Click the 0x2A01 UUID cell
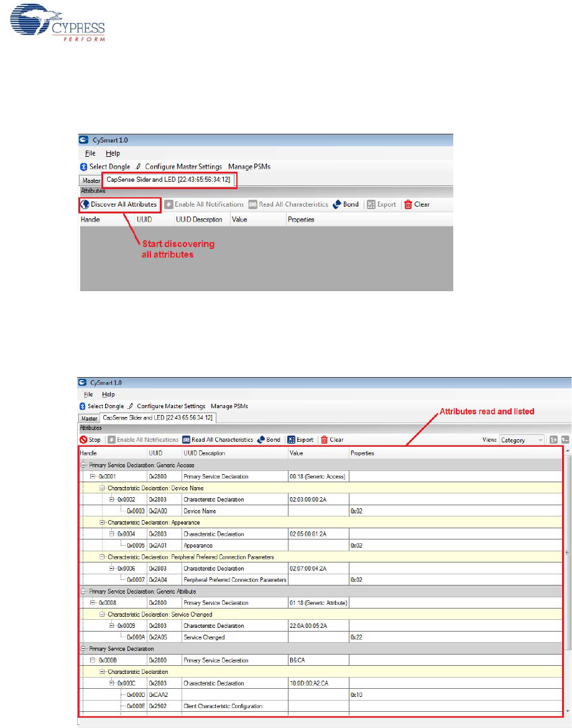This screenshot has height=728, width=572. pyautogui.click(x=164, y=546)
